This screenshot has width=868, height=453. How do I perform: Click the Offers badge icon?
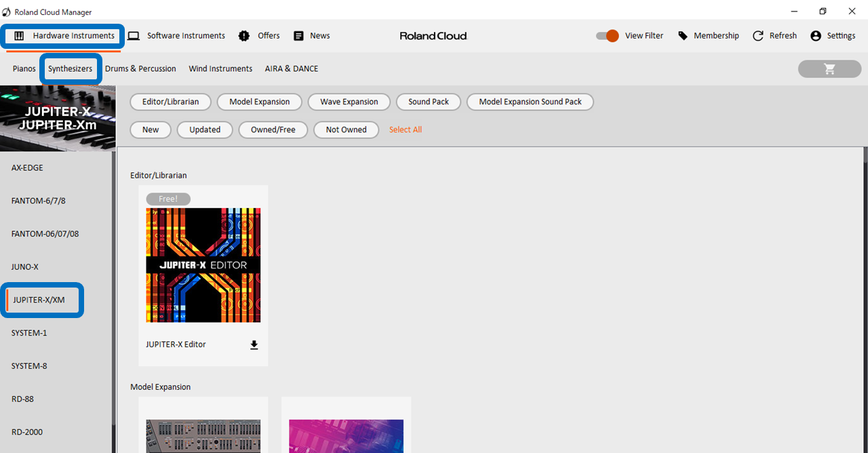click(244, 36)
